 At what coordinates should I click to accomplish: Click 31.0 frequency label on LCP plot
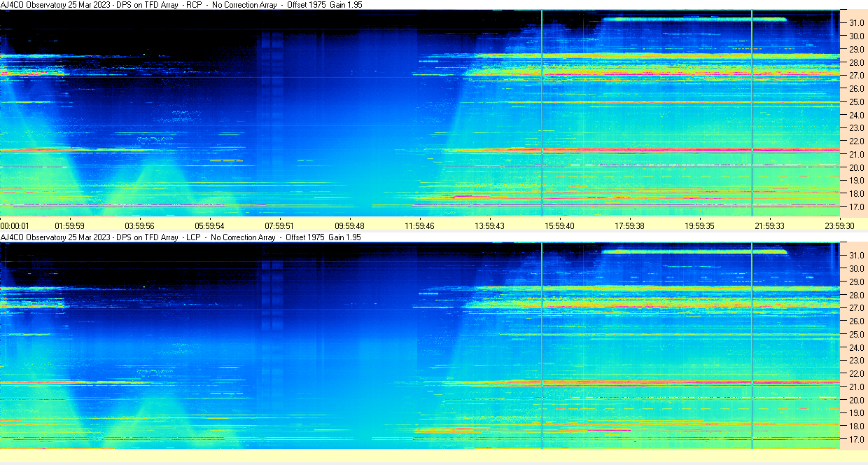pos(857,255)
